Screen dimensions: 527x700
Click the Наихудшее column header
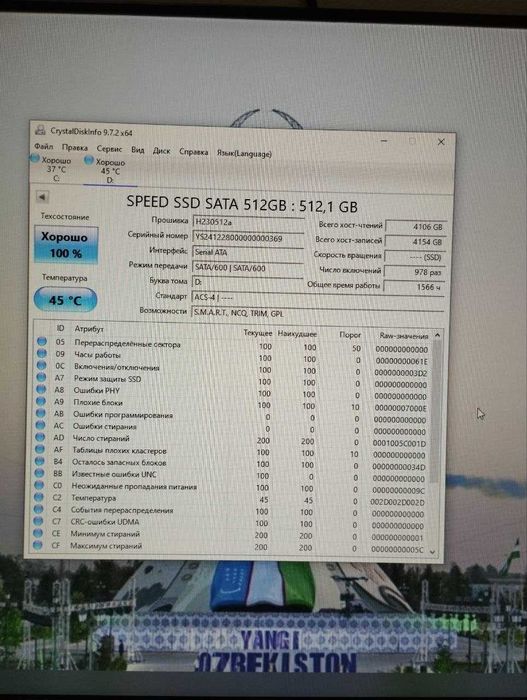[x=297, y=333]
